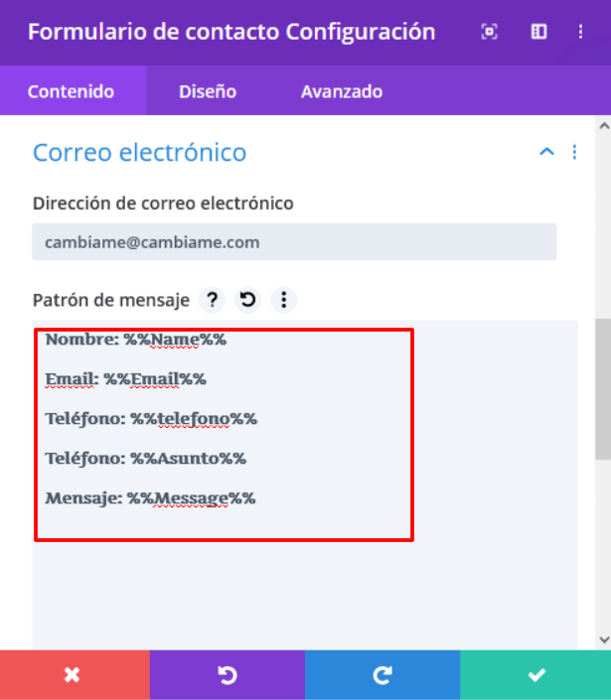Undo the last change
The width and height of the screenshot is (611, 700).
point(228,675)
